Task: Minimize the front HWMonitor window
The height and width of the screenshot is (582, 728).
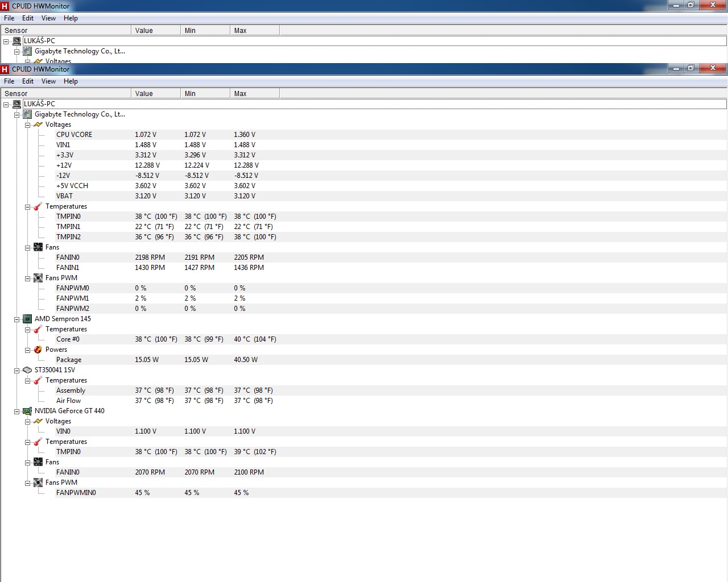Action: click(x=676, y=68)
